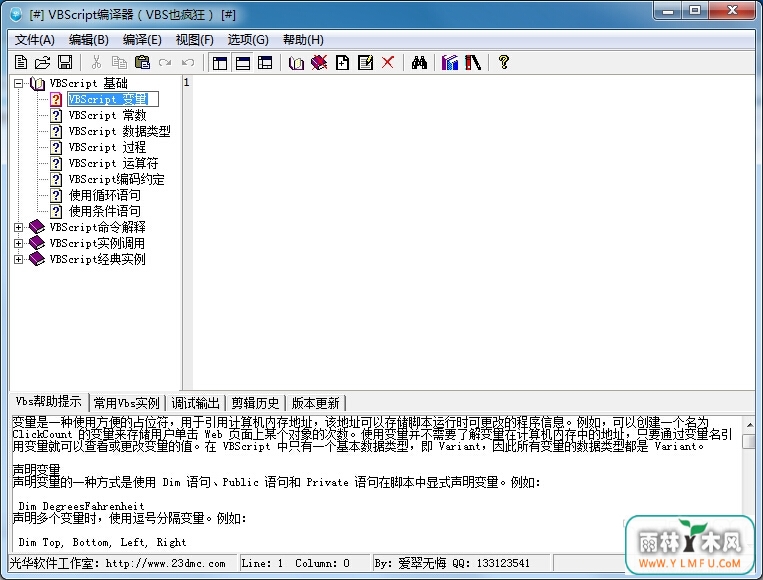This screenshot has height=580, width=763.
Task: Click the question icon beside VBScript 过程
Action: coord(56,147)
